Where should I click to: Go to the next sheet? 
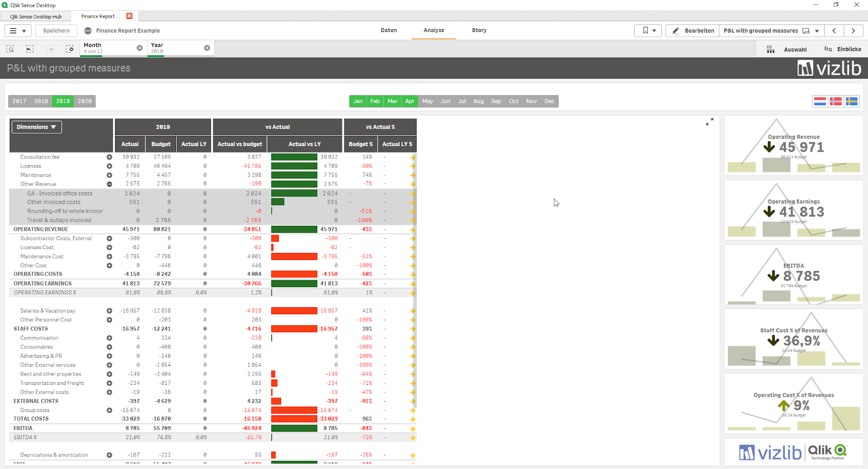[853, 30]
